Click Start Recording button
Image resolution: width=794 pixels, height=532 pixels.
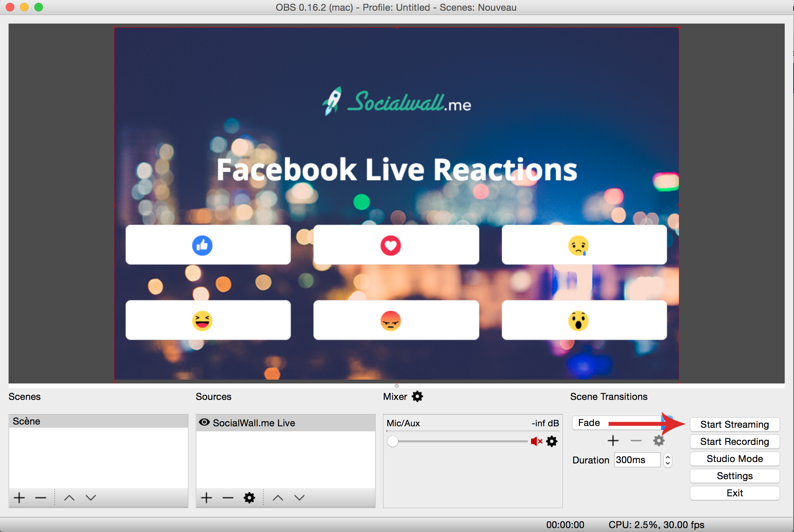pos(735,442)
